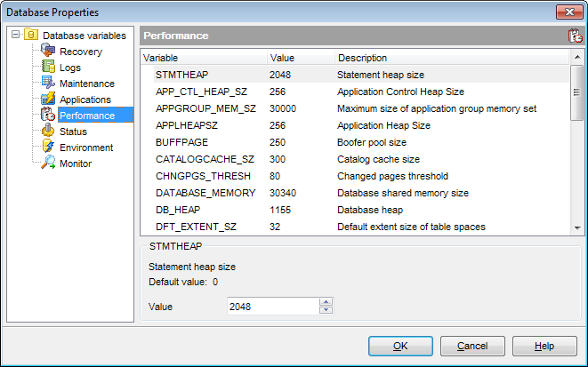588x367 pixels.
Task: Open Environment via its lightning icon
Action: pos(49,148)
